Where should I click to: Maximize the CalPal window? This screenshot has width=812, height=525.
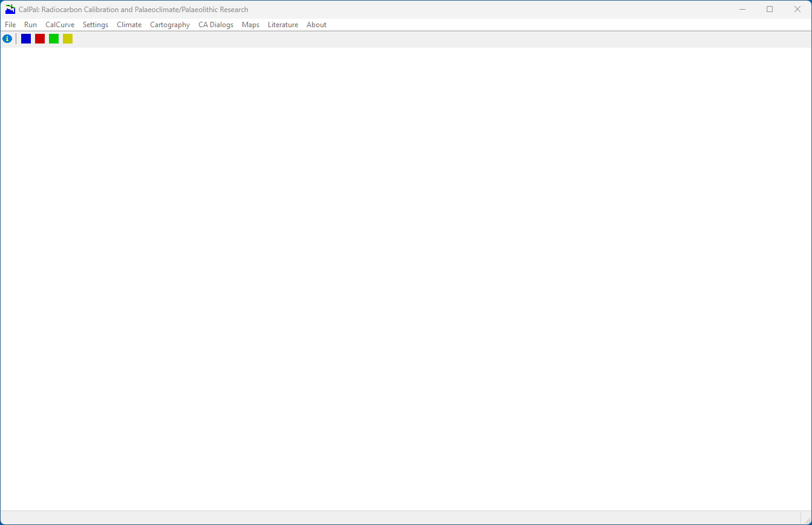pos(770,9)
